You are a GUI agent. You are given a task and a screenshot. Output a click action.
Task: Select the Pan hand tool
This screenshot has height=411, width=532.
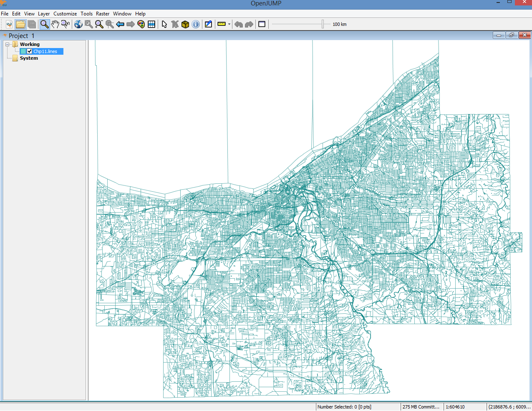(55, 24)
